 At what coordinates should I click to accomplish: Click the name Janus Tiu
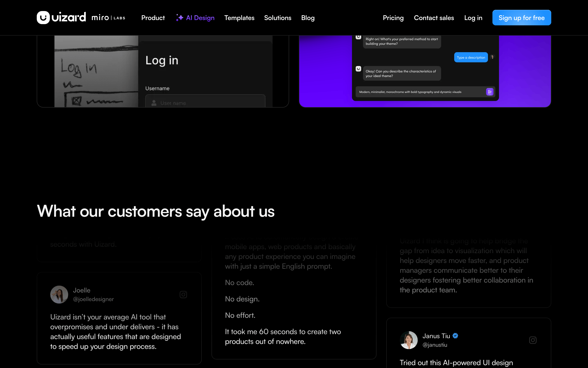point(436,336)
